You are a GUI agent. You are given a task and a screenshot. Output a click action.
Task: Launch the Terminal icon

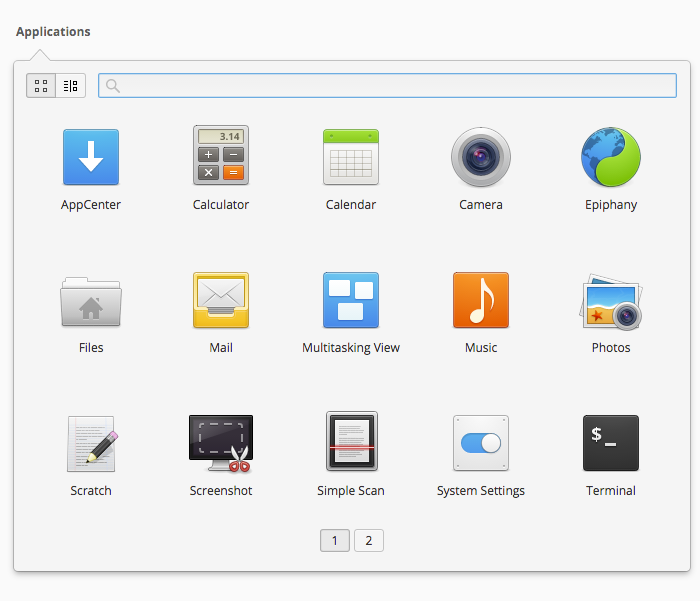(611, 443)
